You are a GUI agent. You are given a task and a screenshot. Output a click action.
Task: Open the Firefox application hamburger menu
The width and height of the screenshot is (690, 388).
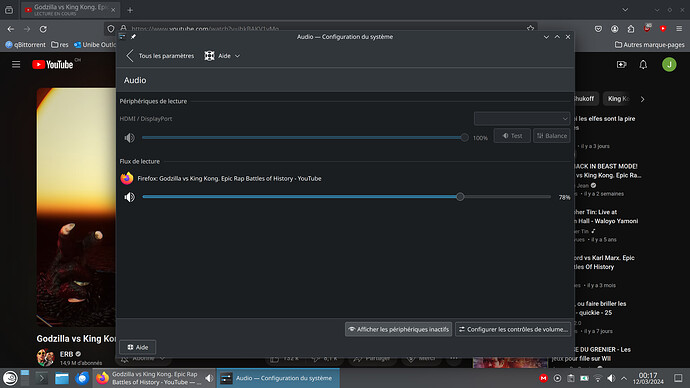[679, 29]
